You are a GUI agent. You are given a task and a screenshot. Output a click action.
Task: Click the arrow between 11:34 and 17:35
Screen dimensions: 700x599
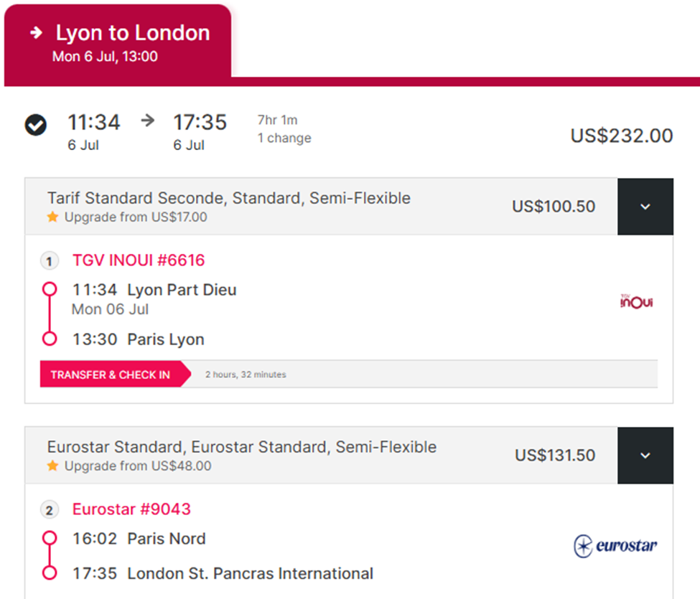pyautogui.click(x=148, y=120)
